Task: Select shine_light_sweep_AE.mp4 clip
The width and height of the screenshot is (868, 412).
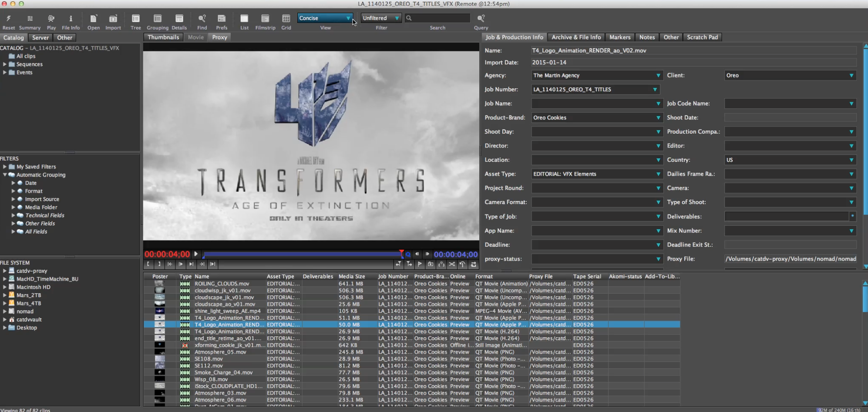Action: [x=412, y=311]
